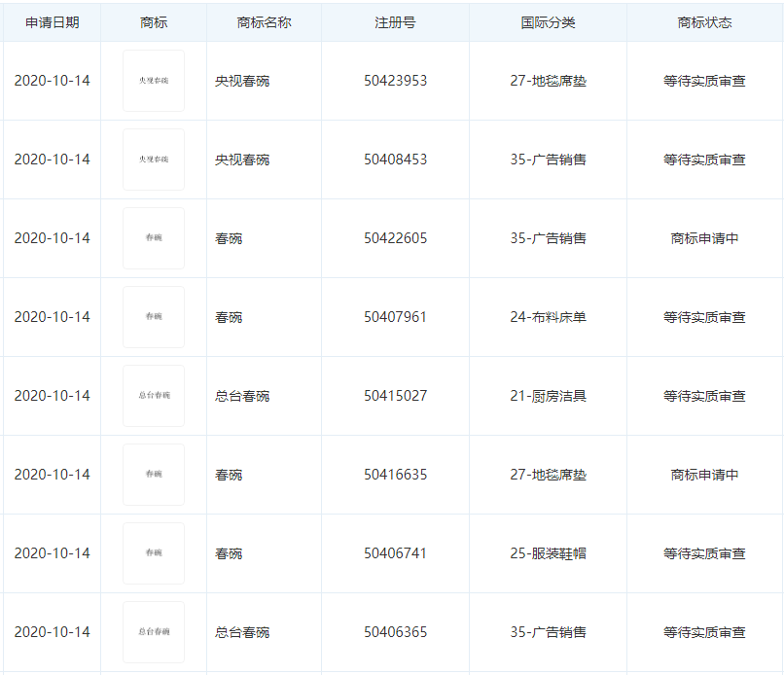Click 27-地毯席垫 in row 50416635
784x675 pixels.
548,475
